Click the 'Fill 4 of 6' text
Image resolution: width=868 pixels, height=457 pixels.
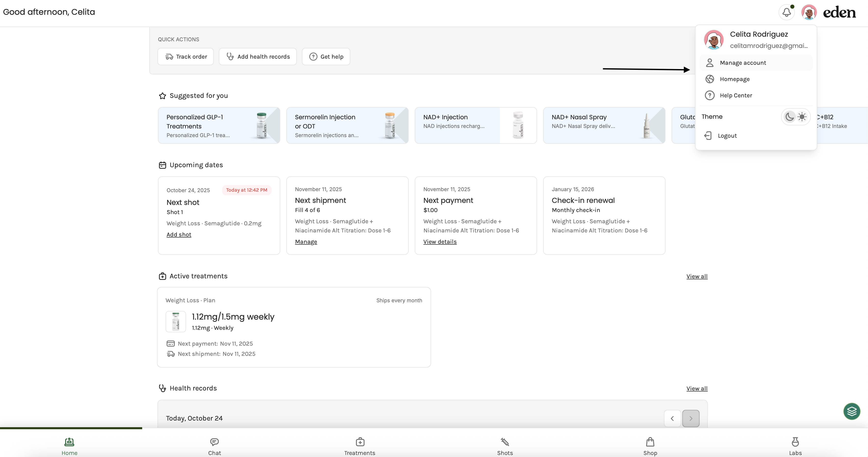[307, 210]
